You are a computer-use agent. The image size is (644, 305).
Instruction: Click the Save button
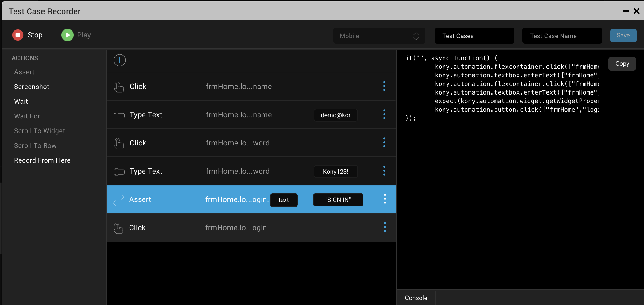[x=623, y=35]
